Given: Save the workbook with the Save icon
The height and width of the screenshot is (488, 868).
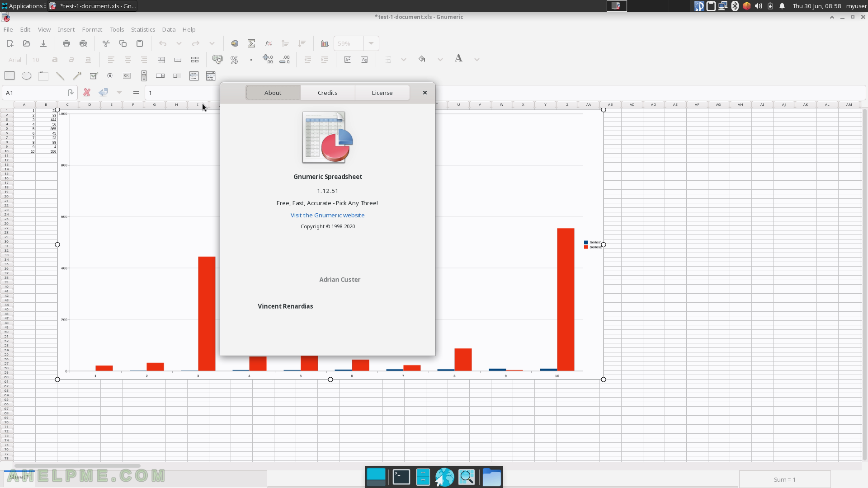Looking at the screenshot, I should [43, 43].
